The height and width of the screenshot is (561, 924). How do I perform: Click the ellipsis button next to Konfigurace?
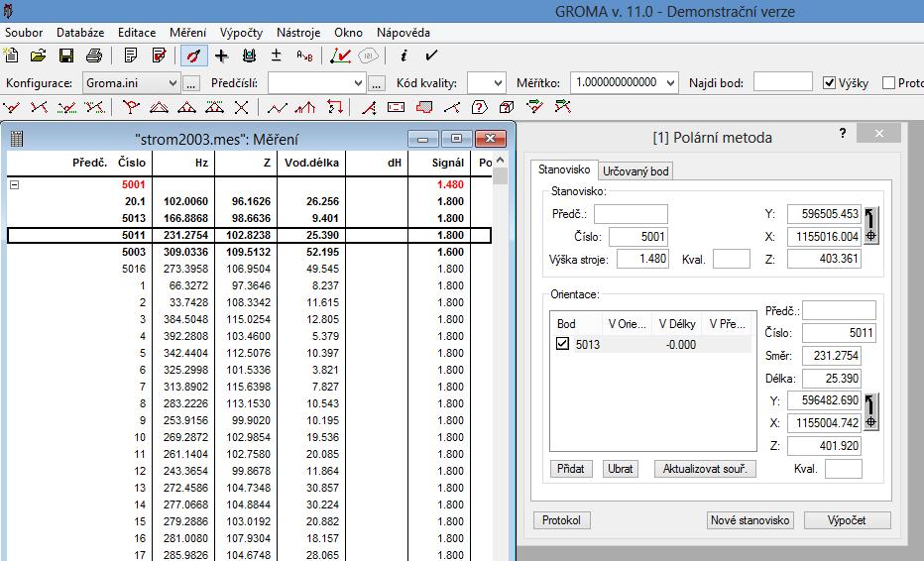pos(191,83)
